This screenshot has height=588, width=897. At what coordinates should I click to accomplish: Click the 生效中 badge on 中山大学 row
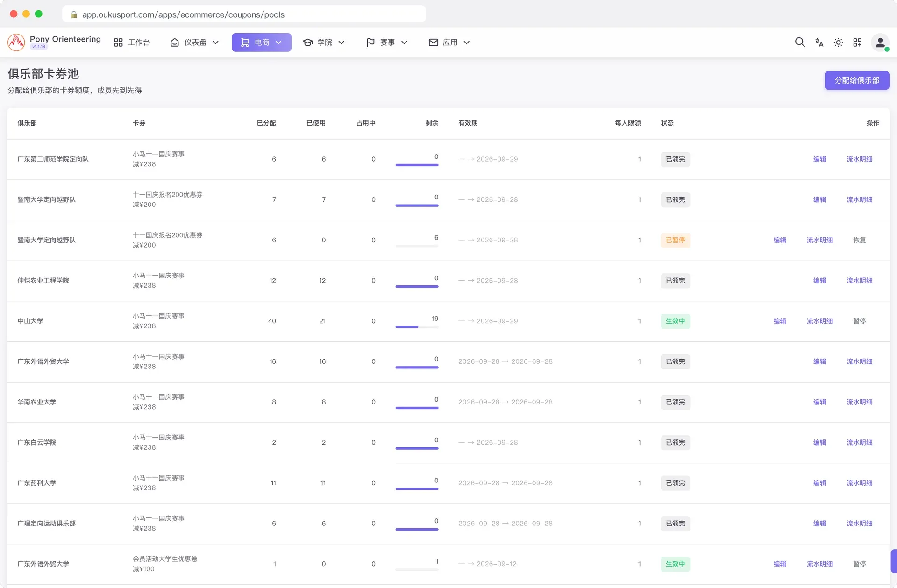[x=675, y=321]
